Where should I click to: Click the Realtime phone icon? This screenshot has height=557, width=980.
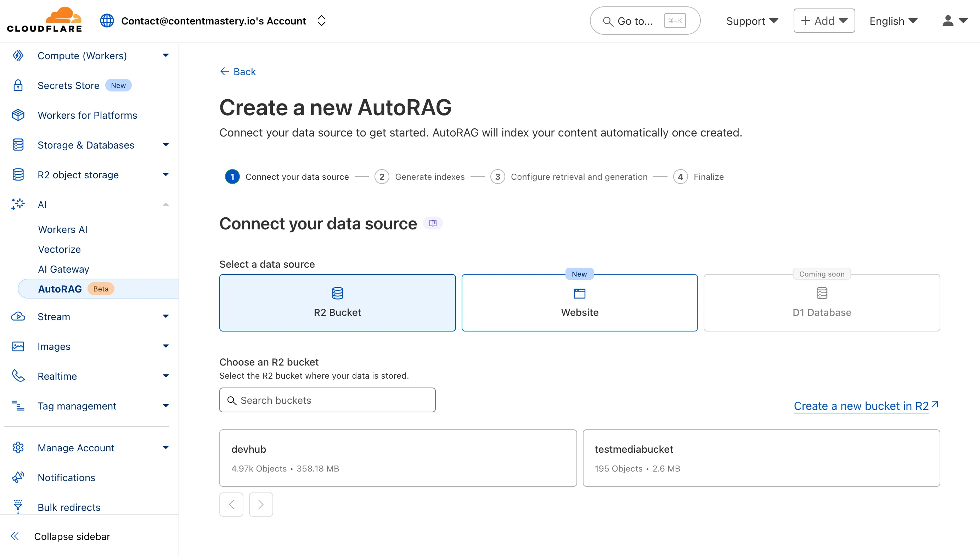click(x=18, y=376)
